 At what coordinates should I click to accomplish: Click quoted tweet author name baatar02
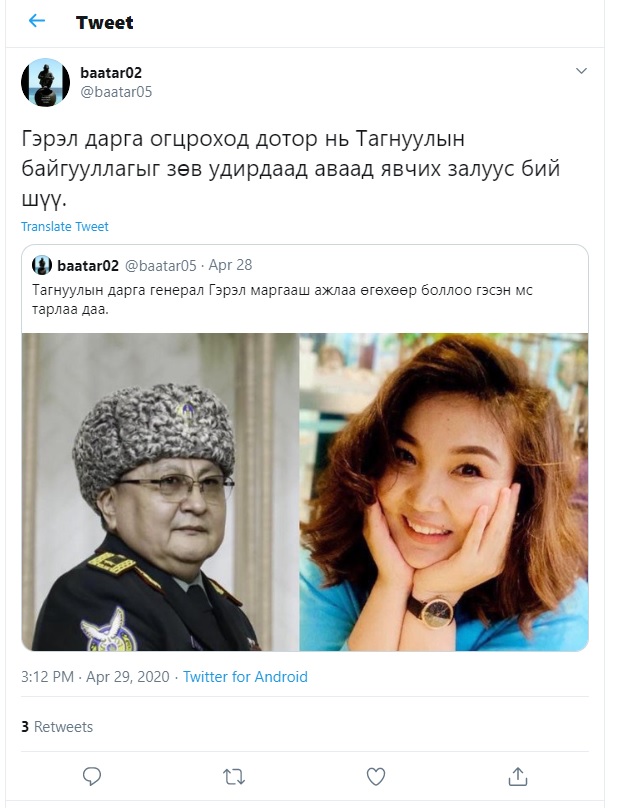pyautogui.click(x=88, y=266)
